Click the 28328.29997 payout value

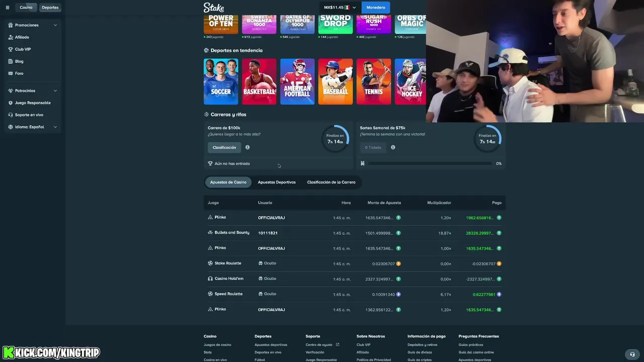479,233
